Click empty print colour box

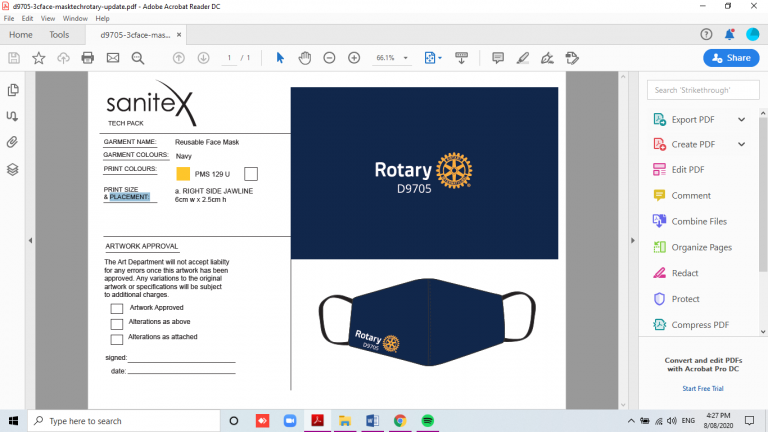251,174
